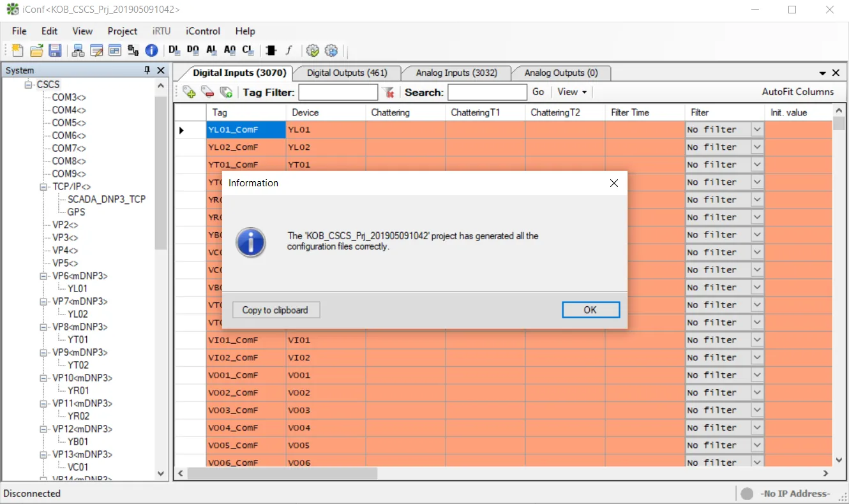Click AutoFit Columns

pos(798,92)
